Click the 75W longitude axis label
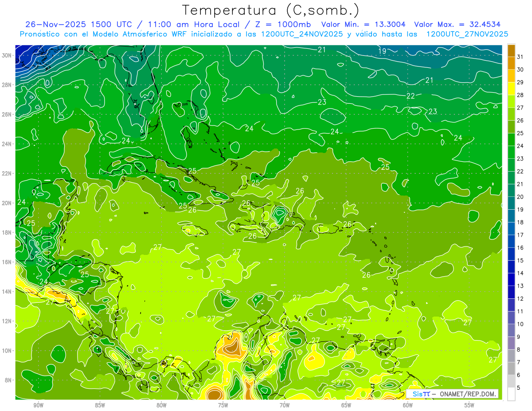 pos(223,406)
